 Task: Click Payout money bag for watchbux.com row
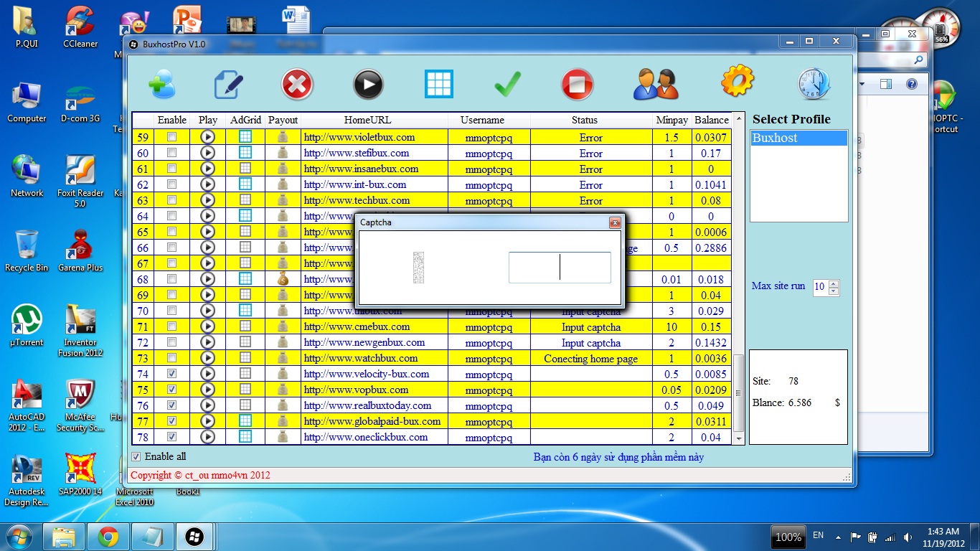283,358
